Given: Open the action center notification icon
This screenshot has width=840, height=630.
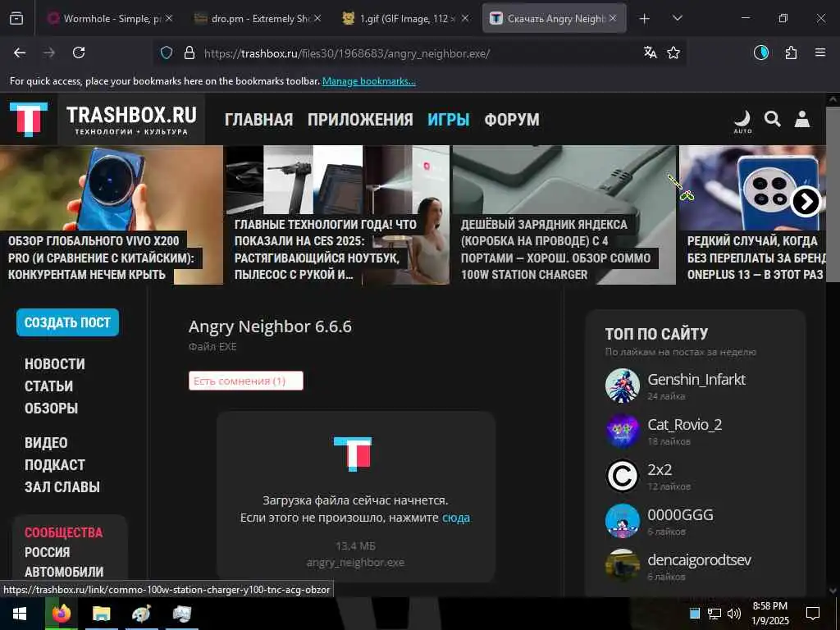Looking at the screenshot, I should tap(813, 614).
